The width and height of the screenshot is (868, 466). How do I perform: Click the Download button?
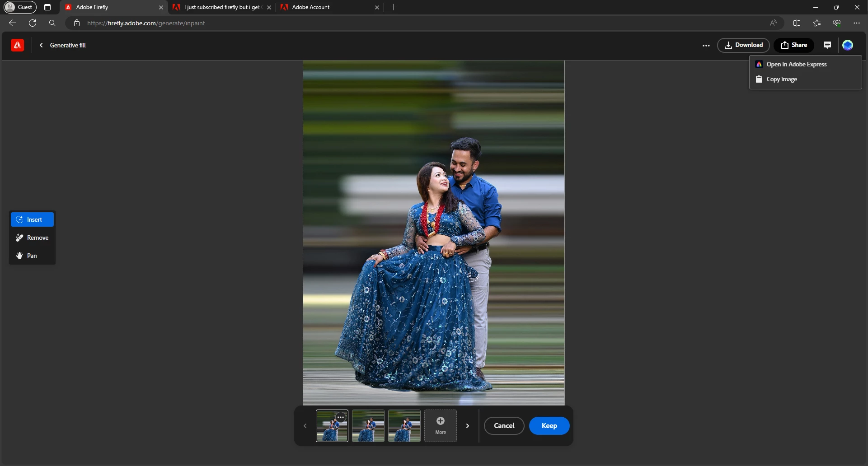(743, 45)
